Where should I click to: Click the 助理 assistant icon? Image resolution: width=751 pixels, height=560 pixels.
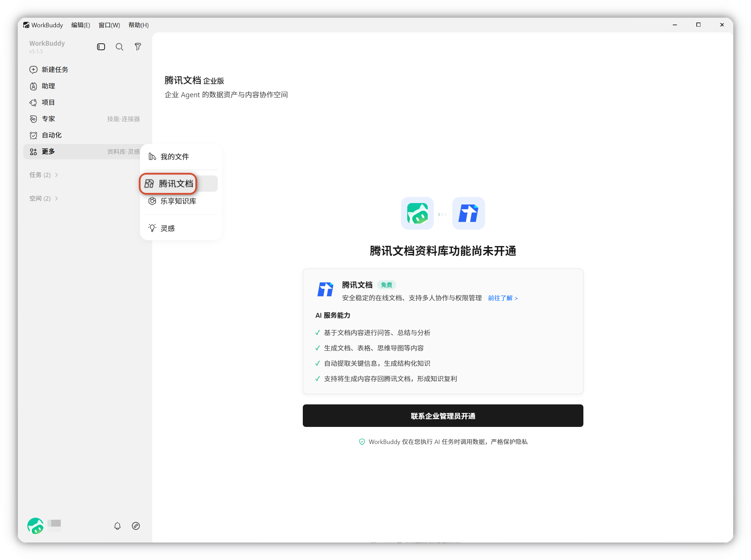[x=33, y=86]
